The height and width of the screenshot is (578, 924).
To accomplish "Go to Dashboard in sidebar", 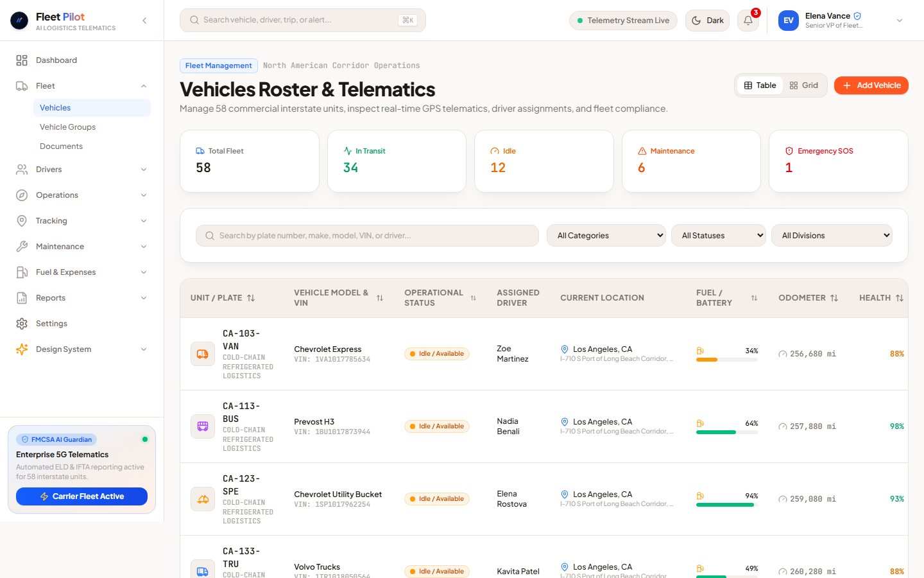I will tap(81, 60).
